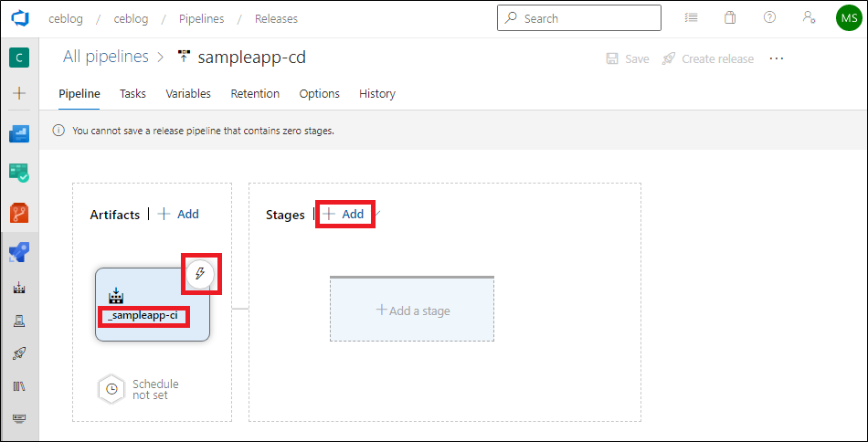Select the _sampleapp-ci artifact card

click(153, 304)
